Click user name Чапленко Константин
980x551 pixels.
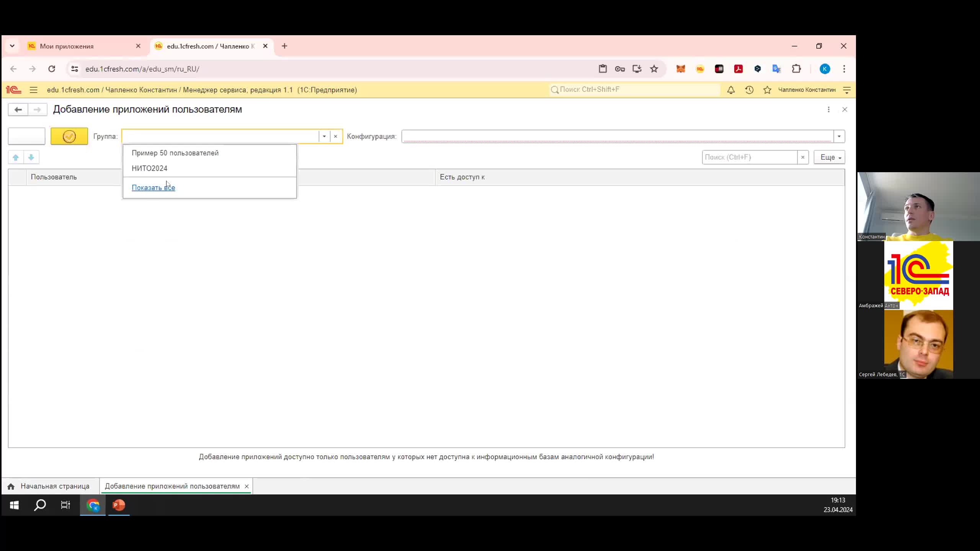pyautogui.click(x=807, y=90)
